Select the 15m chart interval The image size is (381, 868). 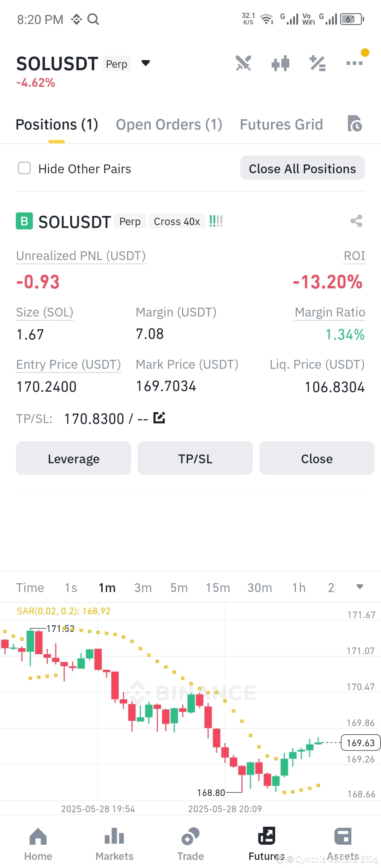tap(218, 587)
